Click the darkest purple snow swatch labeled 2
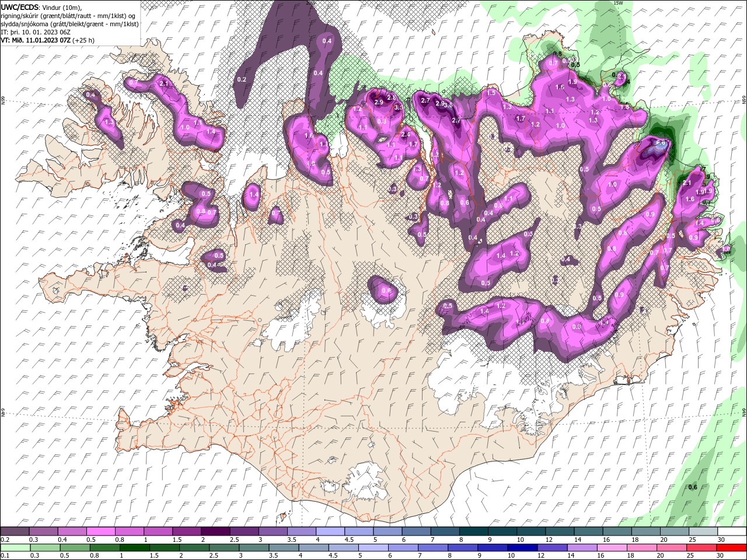Screen dimensions: 747x560 pos(215,531)
